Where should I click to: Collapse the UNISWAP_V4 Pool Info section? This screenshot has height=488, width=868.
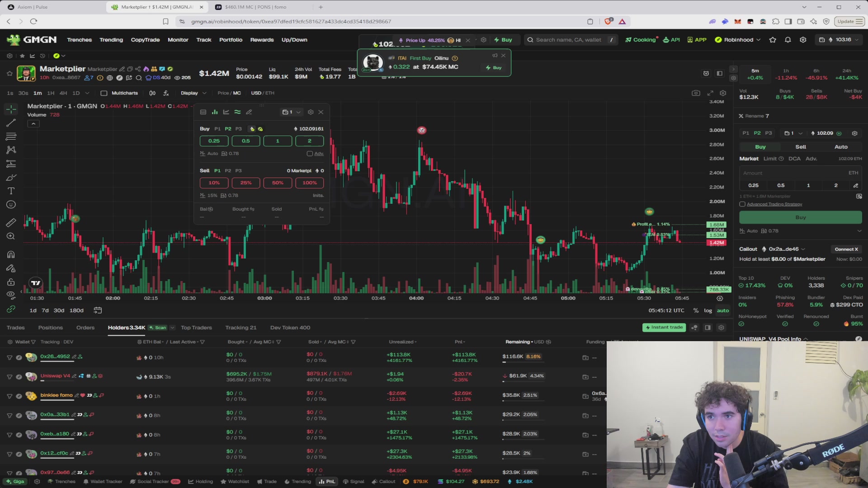806,339
